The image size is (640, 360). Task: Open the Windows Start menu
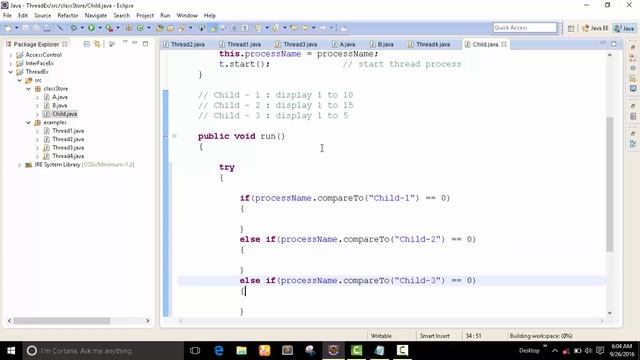point(11,351)
